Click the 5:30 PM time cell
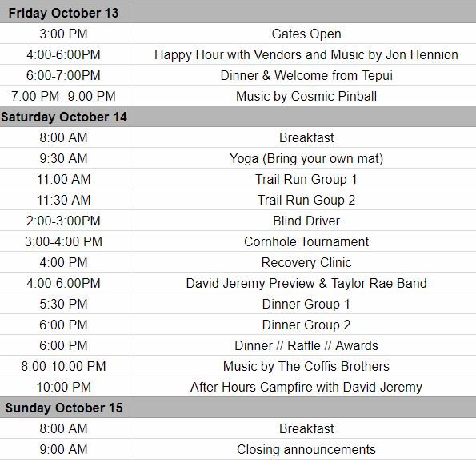The height and width of the screenshot is (462, 476). point(66,304)
